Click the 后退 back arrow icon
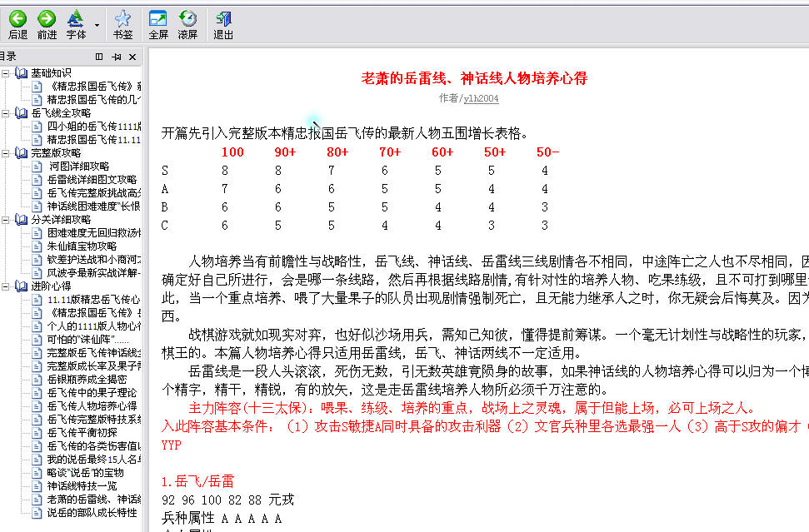 tap(17, 19)
